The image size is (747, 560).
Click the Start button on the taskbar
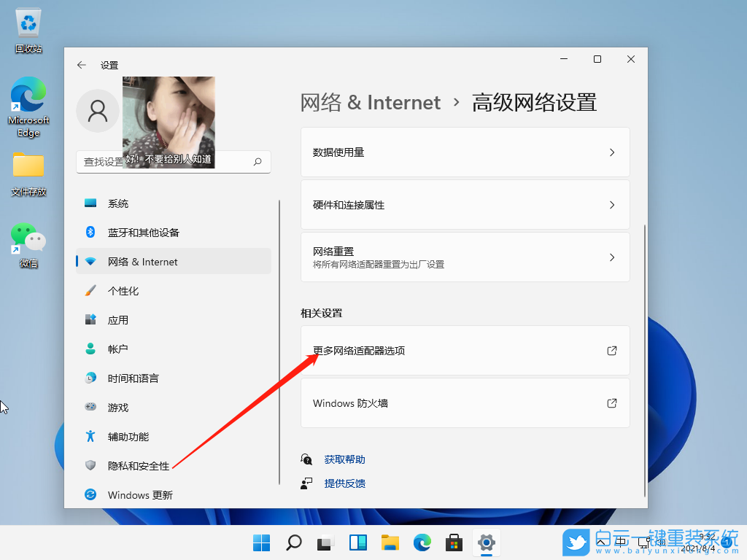pyautogui.click(x=260, y=542)
